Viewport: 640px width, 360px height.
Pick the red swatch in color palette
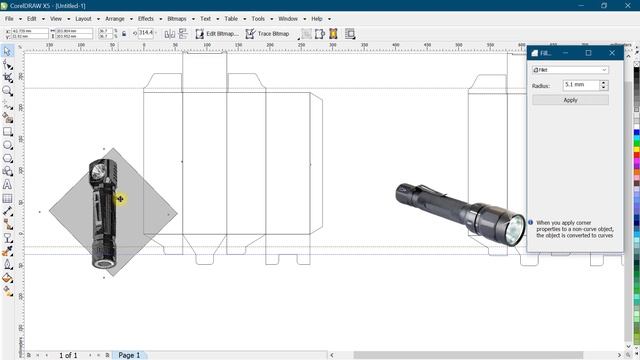636,156
